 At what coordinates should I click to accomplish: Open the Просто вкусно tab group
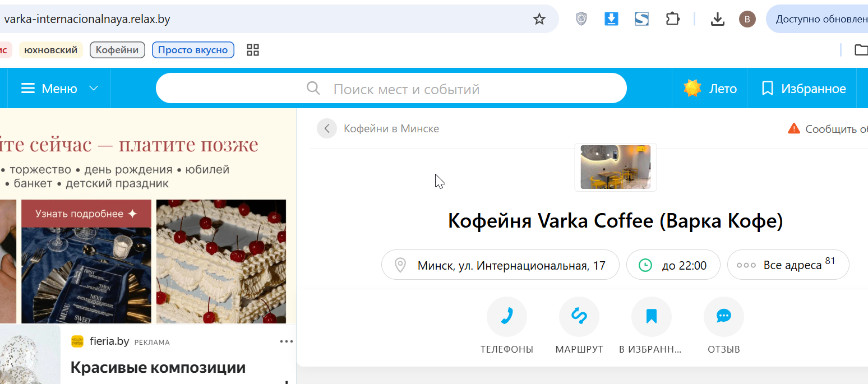[193, 50]
